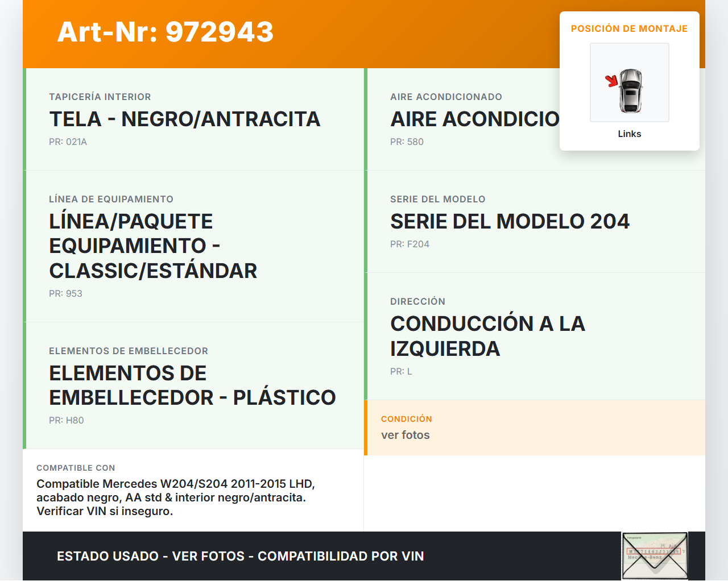Click the PR: 021A code
The width and height of the screenshot is (728, 581).
pyautogui.click(x=68, y=142)
